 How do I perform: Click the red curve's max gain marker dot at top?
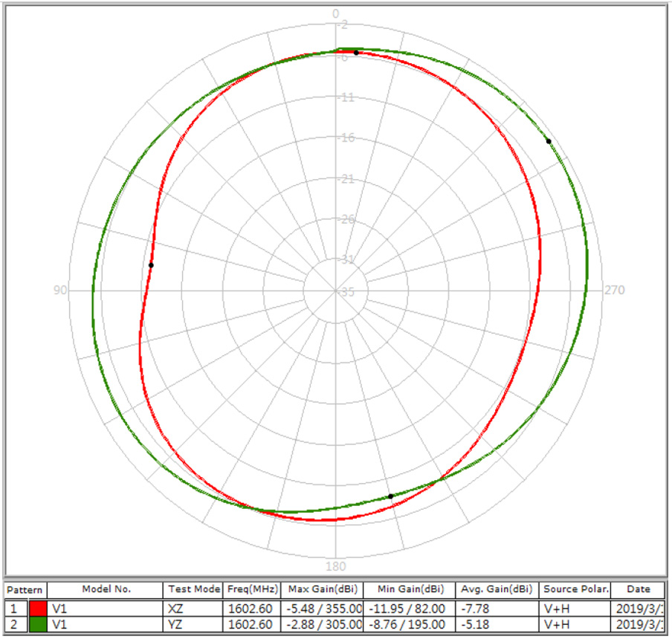(x=356, y=53)
